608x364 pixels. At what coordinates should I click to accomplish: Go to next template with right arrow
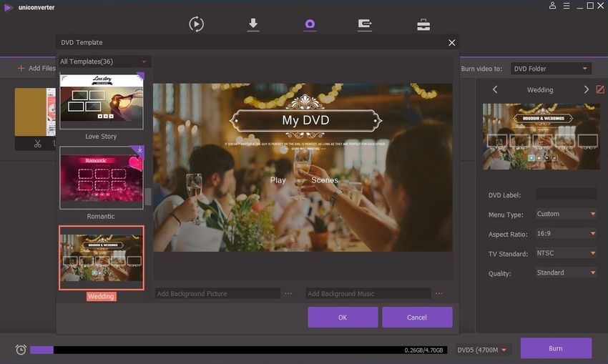(x=586, y=89)
